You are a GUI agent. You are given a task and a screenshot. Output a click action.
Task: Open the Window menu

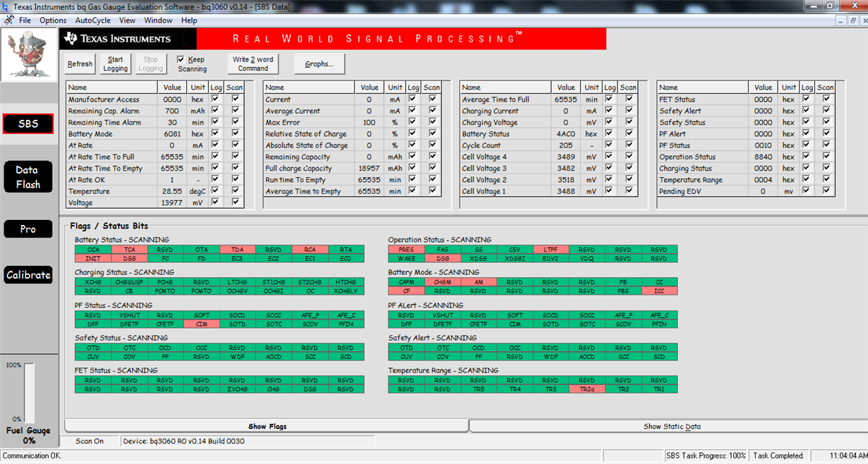158,20
